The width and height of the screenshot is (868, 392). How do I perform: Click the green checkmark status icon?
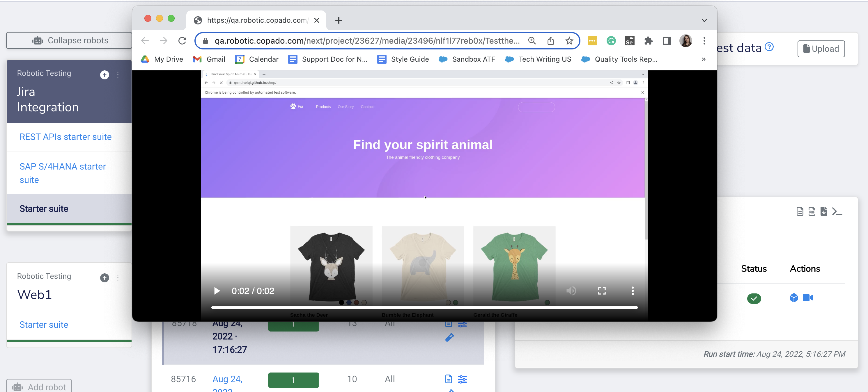[753, 297]
